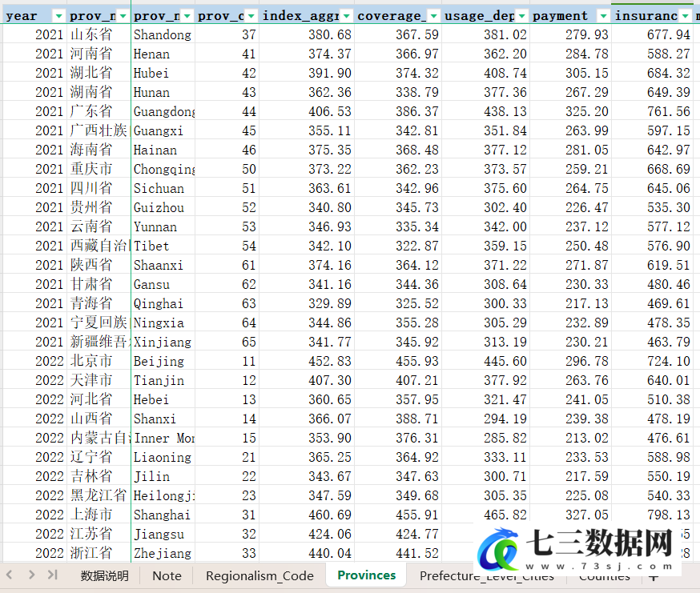
Task: Select the cell containing Xinjiang
Action: click(163, 342)
